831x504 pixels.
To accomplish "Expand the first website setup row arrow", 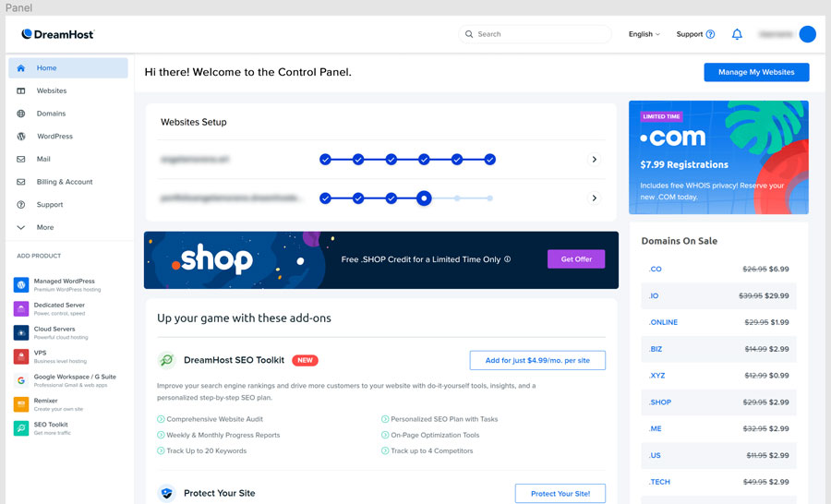I will pos(594,160).
